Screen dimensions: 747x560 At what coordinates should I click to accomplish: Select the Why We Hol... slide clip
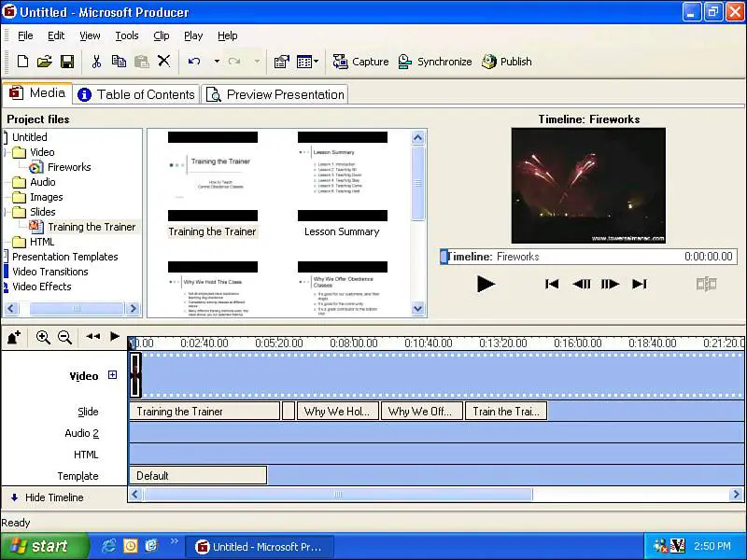(338, 411)
